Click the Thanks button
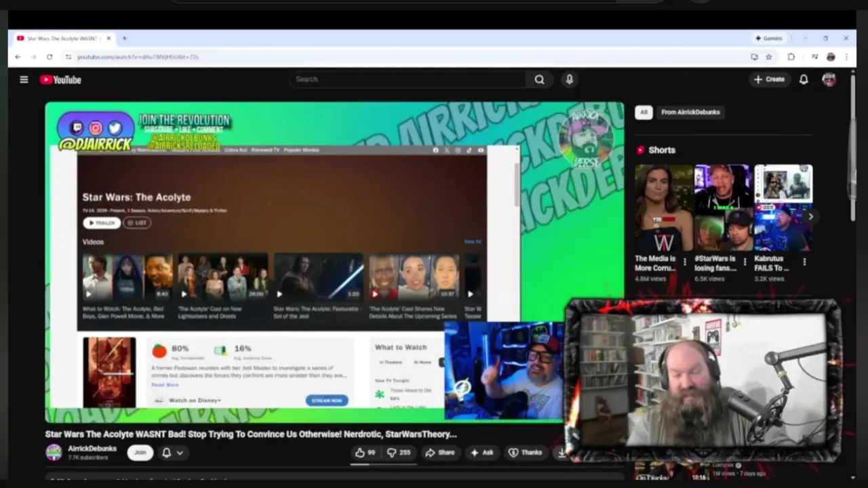Screen dimensions: 868x488 [526, 452]
